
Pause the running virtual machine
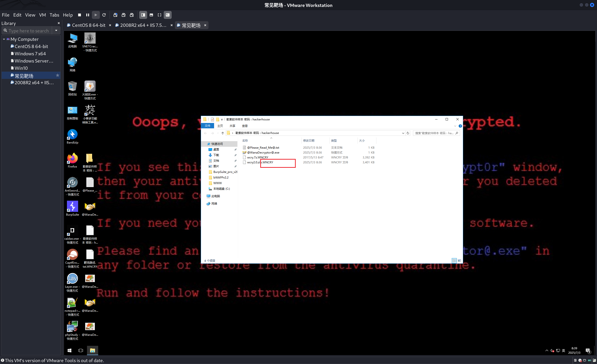pos(87,15)
